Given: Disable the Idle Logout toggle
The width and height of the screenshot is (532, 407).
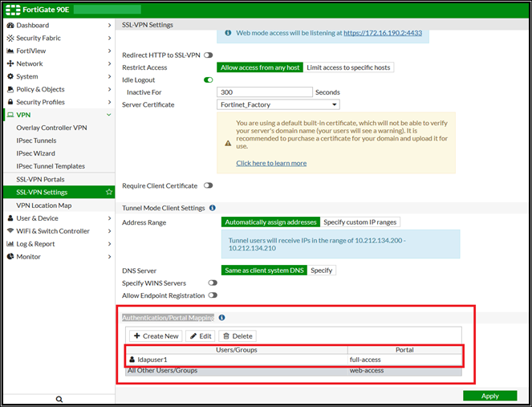Looking at the screenshot, I should tap(209, 80).
